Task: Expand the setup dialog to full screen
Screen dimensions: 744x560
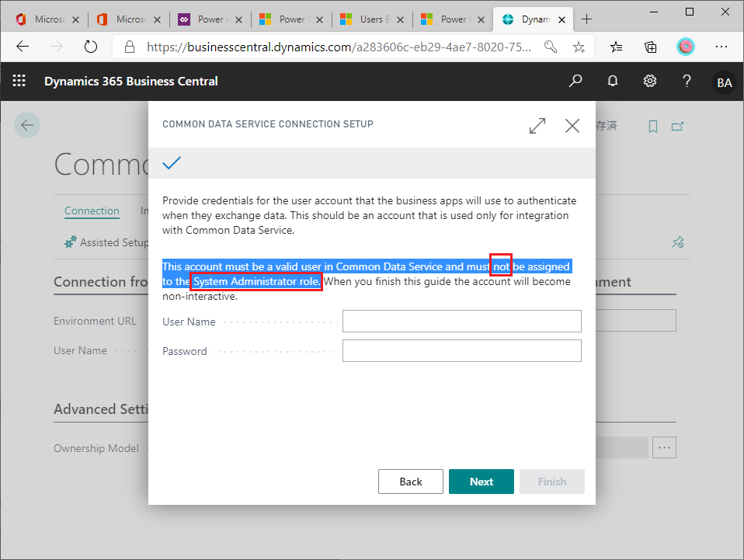Action: (537, 126)
